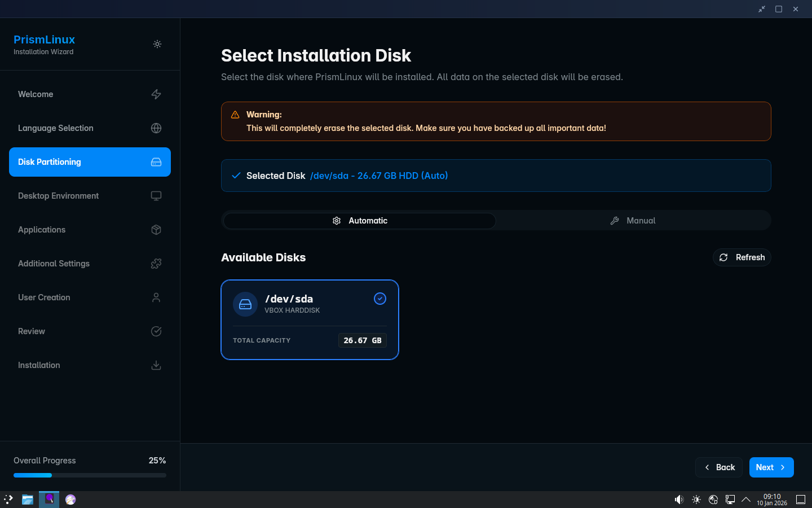Go Back to the previous step
The image size is (812, 508).
719,467
